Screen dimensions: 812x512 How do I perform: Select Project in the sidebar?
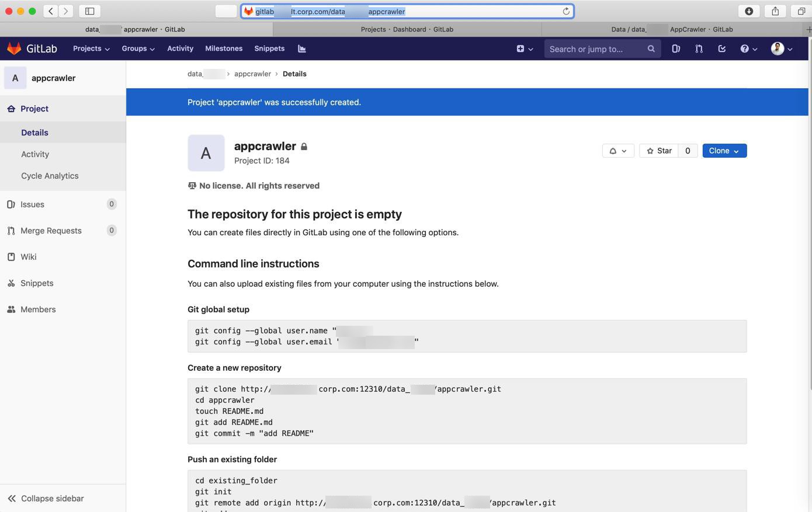click(63, 109)
